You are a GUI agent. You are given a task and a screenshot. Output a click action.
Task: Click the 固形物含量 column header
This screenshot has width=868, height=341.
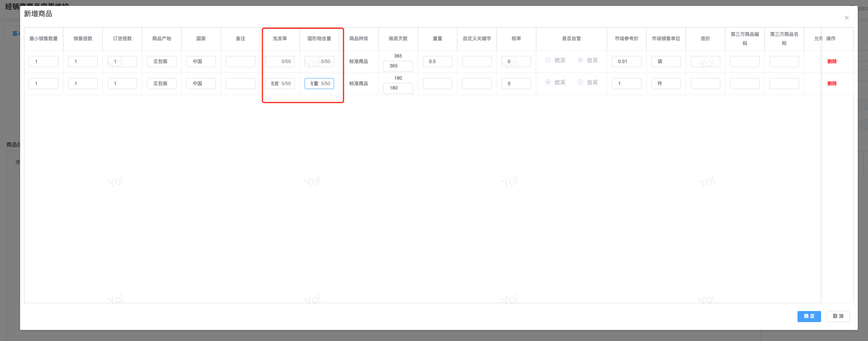(x=319, y=39)
